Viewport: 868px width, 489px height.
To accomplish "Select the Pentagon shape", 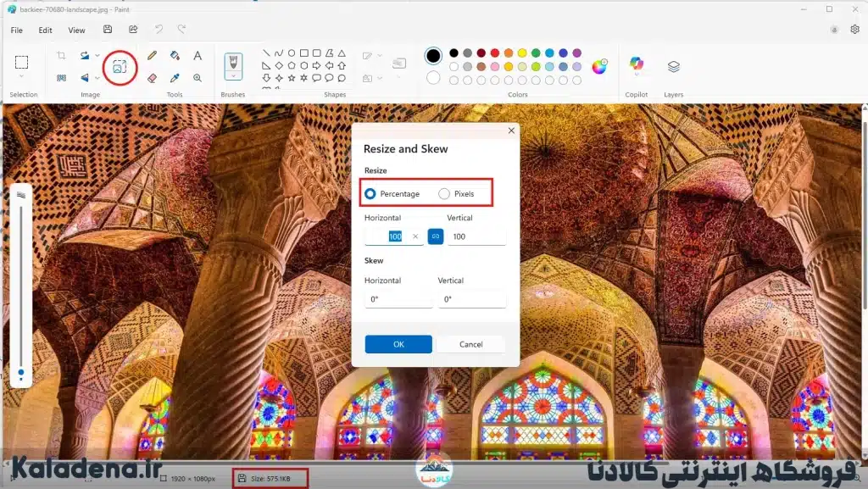I will pyautogui.click(x=292, y=66).
